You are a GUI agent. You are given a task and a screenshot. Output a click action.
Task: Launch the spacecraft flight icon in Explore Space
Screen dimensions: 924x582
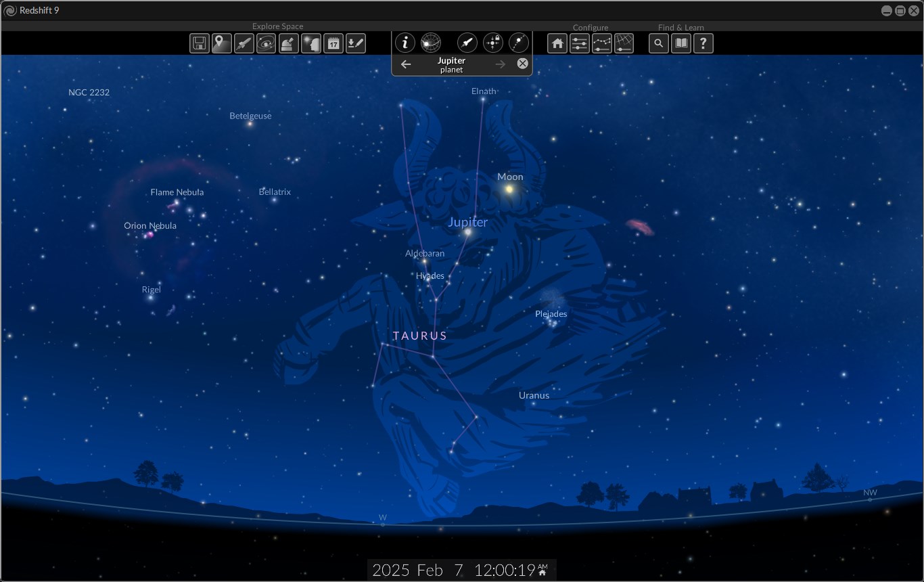244,43
